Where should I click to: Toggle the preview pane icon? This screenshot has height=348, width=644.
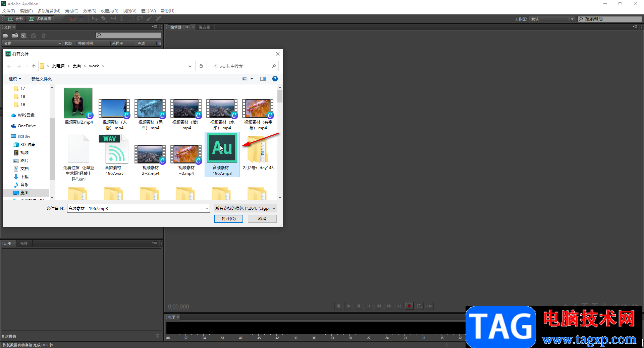click(x=263, y=79)
